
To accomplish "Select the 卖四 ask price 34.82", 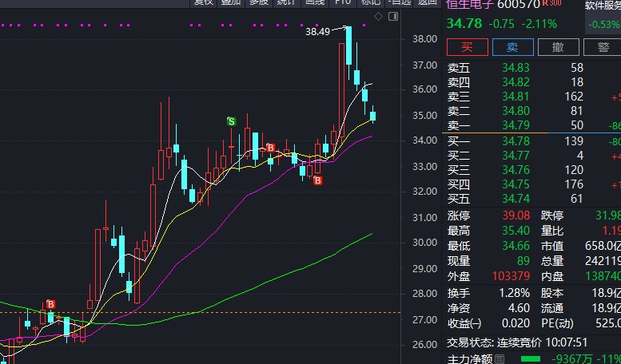I will coord(516,82).
